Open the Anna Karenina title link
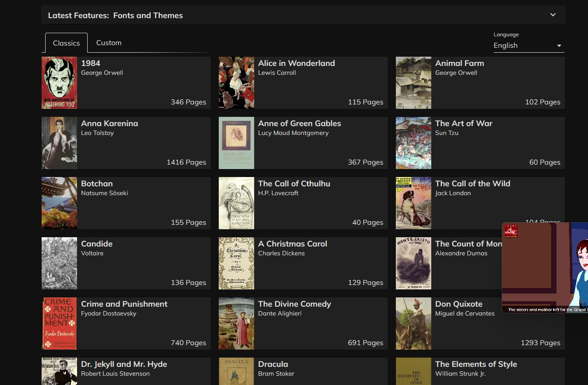Viewport: 588px width, 385px height. pyautogui.click(x=109, y=123)
